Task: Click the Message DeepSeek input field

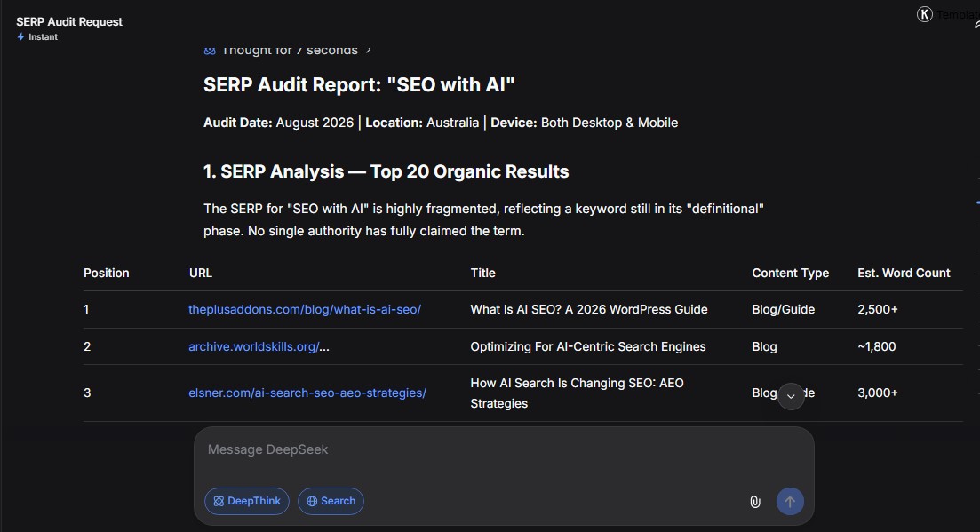Action: click(x=504, y=449)
